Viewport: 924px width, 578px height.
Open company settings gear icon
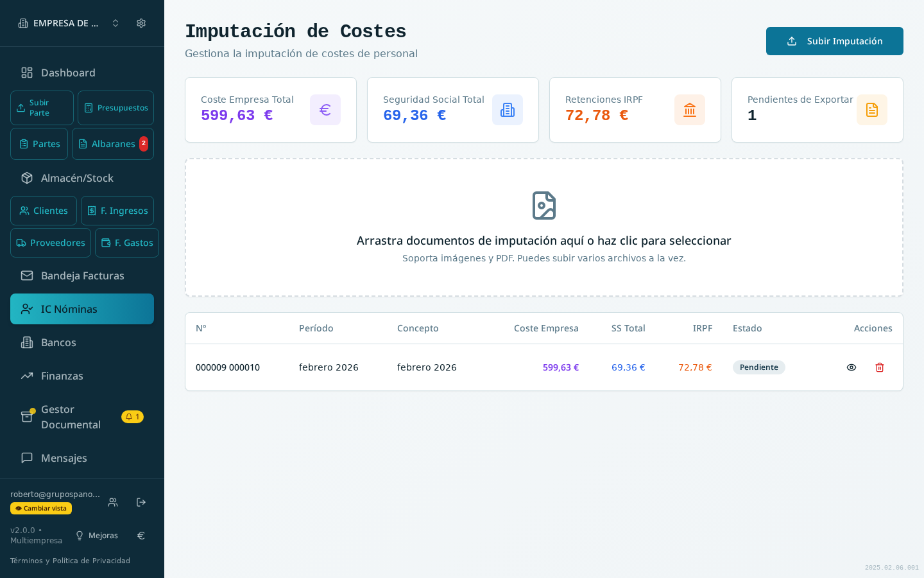coord(141,23)
